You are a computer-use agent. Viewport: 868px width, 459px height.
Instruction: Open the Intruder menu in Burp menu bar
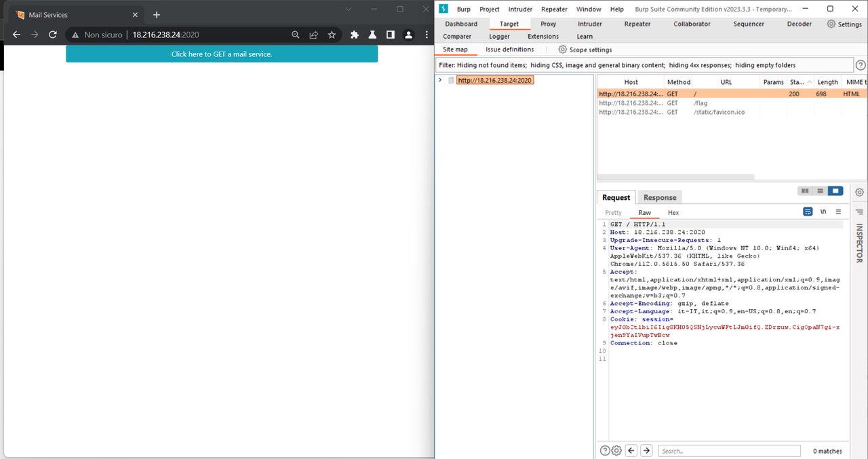point(521,9)
